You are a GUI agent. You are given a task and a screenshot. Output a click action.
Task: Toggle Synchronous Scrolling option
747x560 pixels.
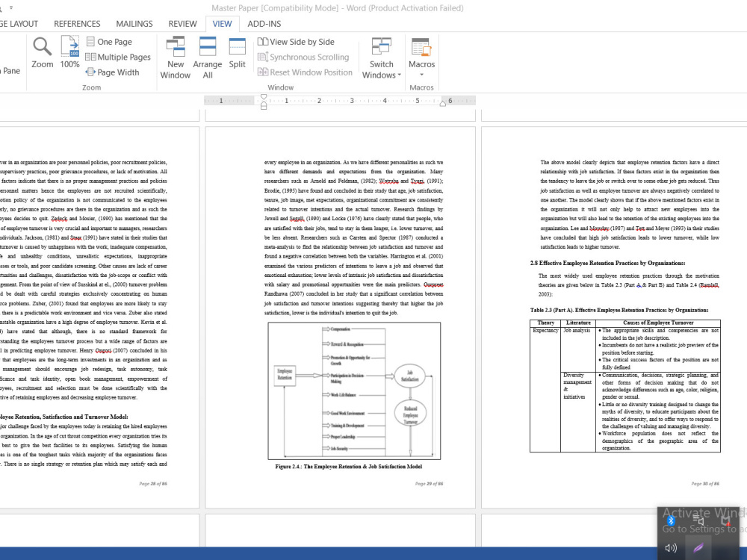(303, 57)
